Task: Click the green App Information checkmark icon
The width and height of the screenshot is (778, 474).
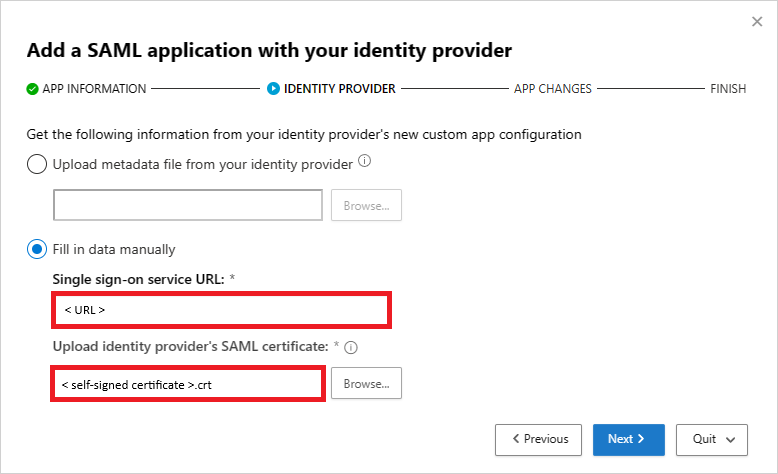Action: (x=33, y=89)
